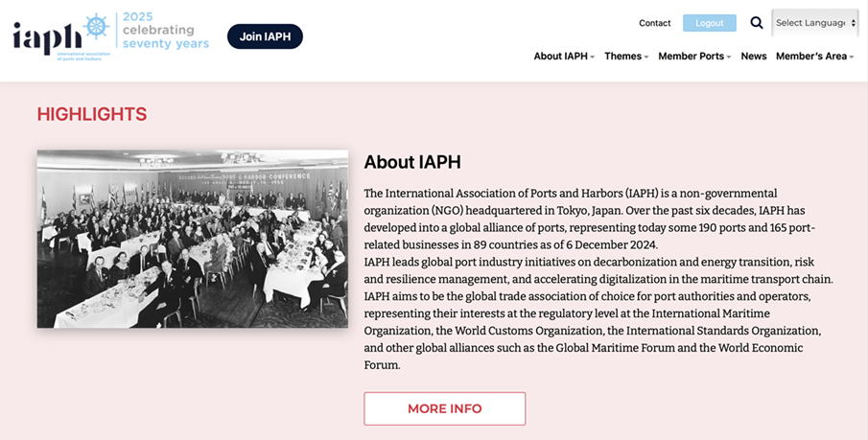
Task: Expand the Member's Area menu
Action: [814, 56]
